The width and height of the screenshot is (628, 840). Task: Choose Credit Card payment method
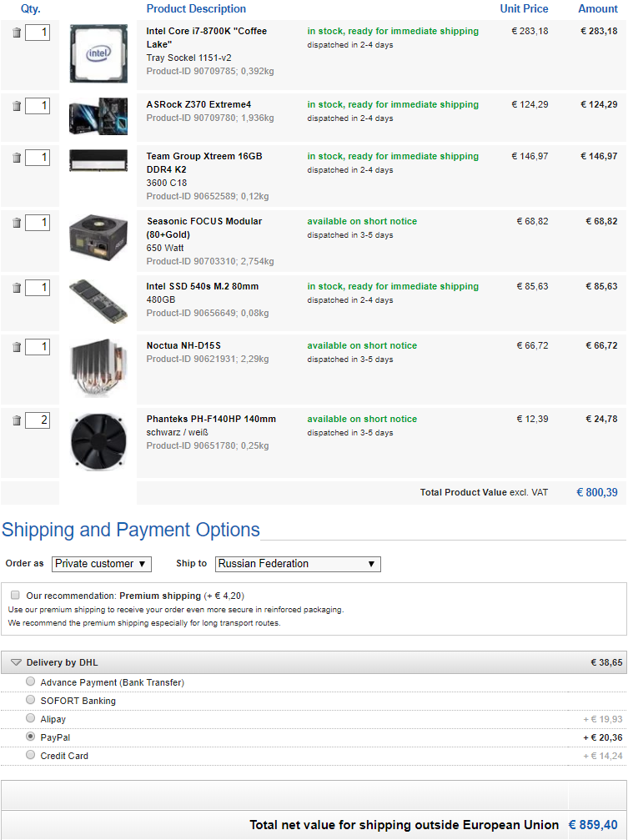tap(32, 756)
